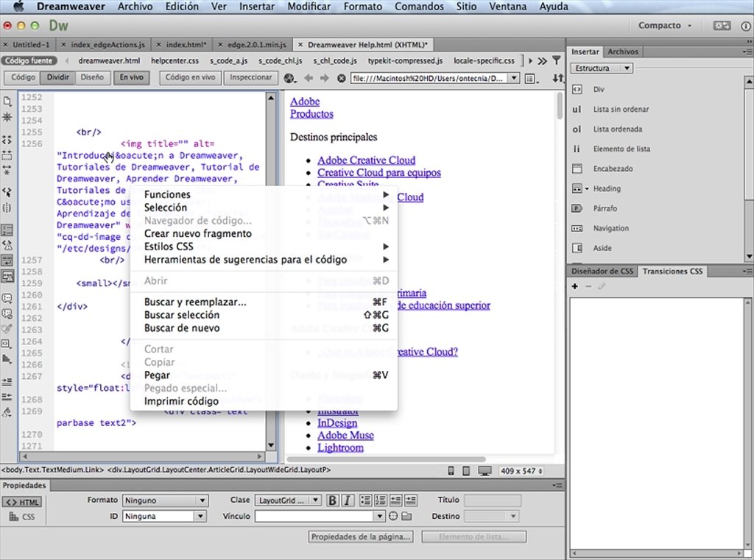Insert a Párrafo element
754x560 pixels.
pos(605,208)
